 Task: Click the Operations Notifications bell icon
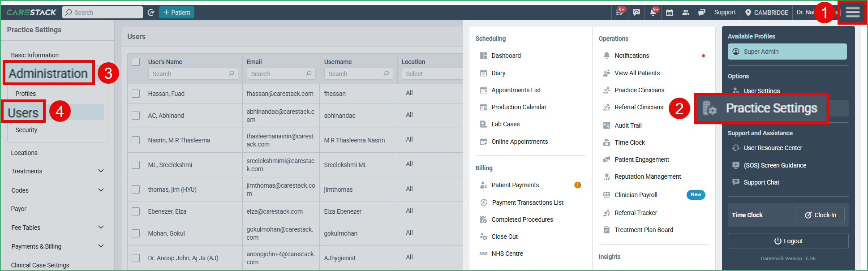(606, 56)
